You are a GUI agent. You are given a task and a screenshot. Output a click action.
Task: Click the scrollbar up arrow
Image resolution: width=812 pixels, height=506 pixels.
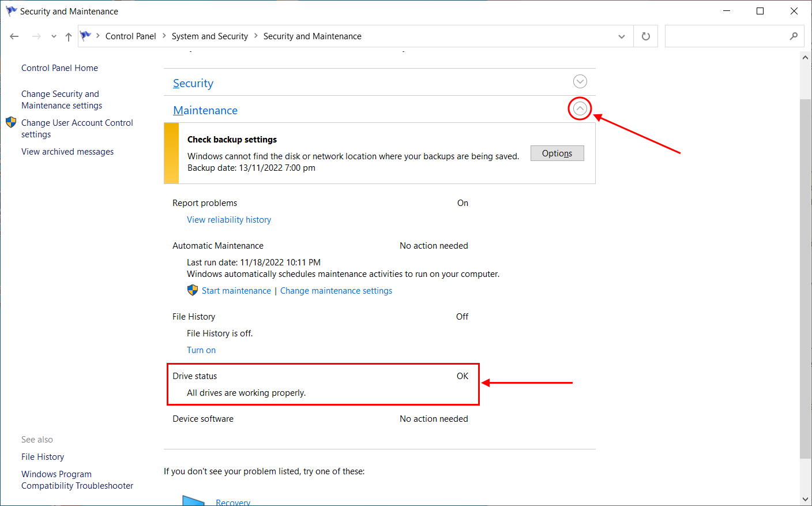coord(806,57)
